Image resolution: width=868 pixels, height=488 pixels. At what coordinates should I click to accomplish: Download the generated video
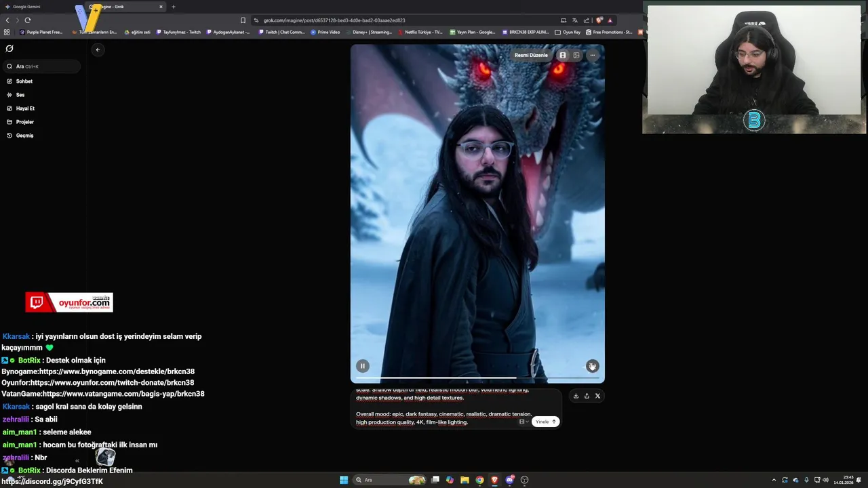[x=576, y=396]
